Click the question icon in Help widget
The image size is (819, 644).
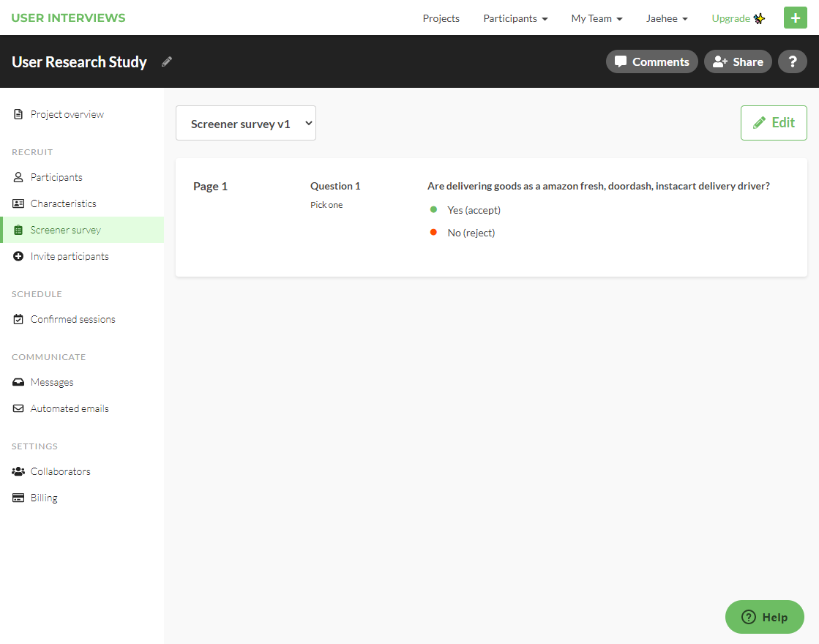pos(749,617)
